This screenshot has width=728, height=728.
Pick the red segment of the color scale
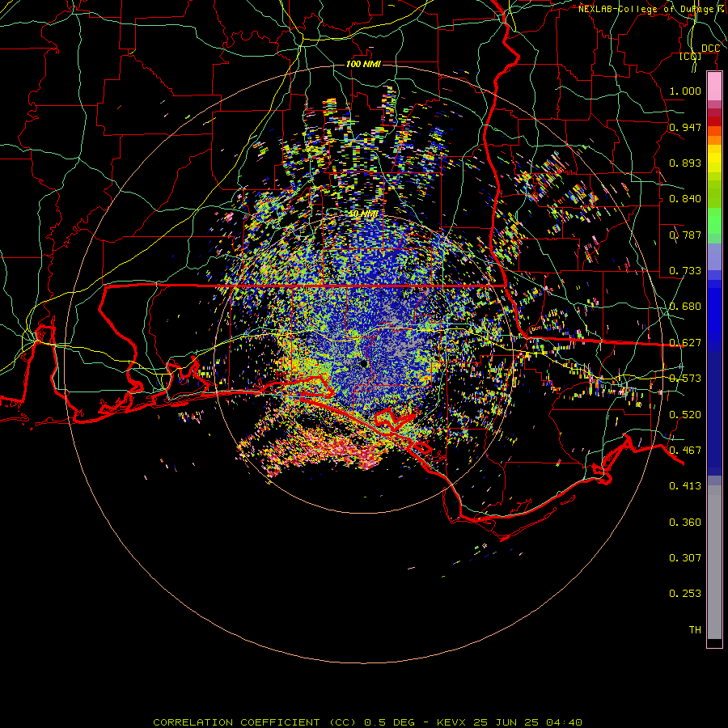pos(714,121)
